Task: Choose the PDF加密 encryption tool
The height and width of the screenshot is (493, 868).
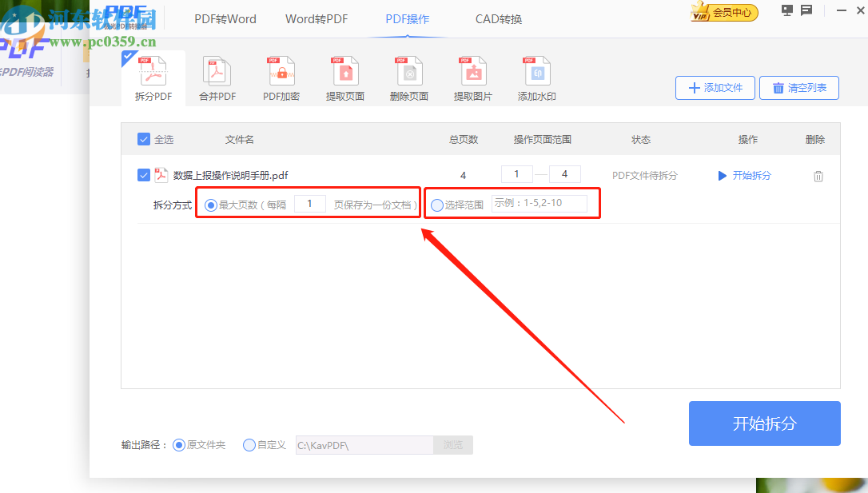Action: tap(281, 76)
